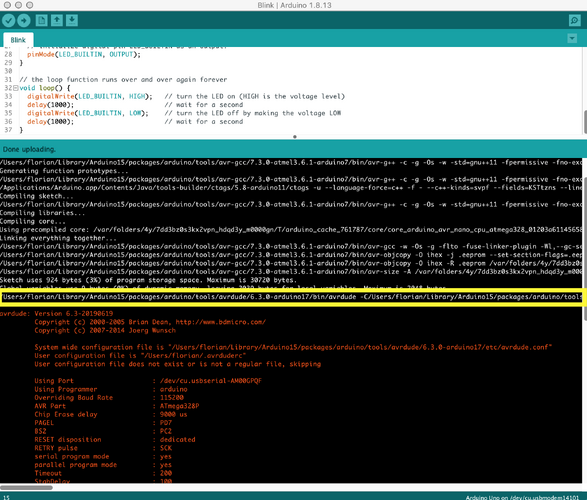
Task: Click the pinMode(LED_BUILTIN, OUTPUT) line
Action: click(x=84, y=55)
